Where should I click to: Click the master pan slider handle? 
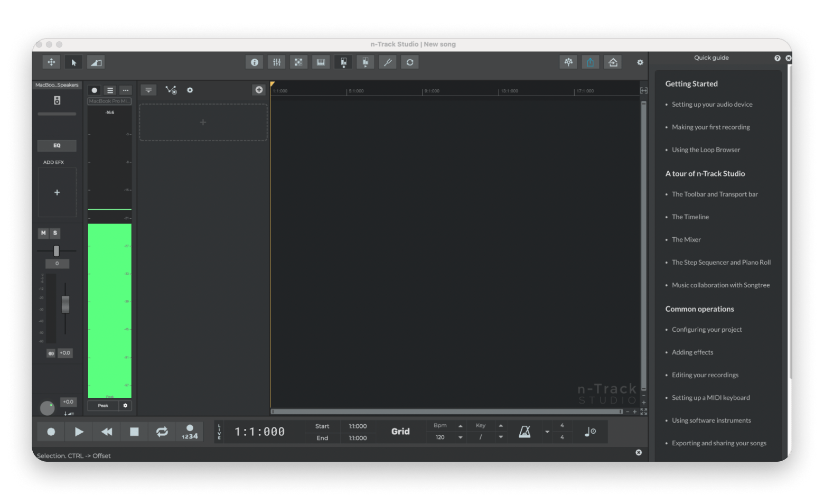57,251
